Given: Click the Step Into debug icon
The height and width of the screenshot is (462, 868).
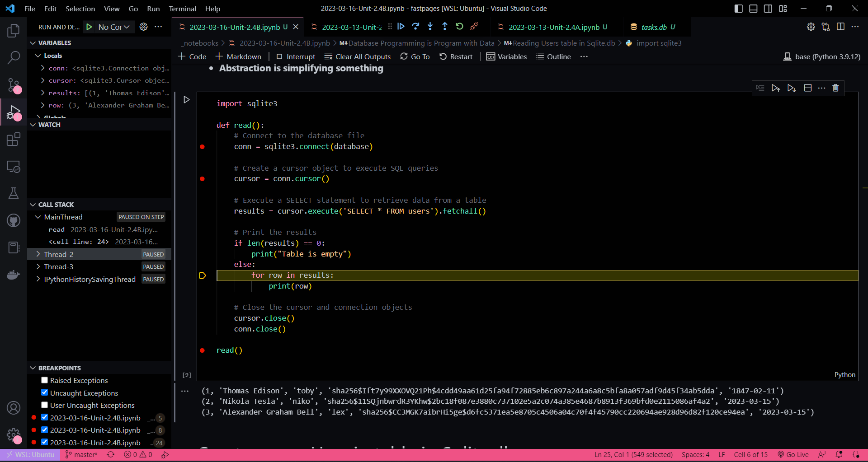Looking at the screenshot, I should (x=430, y=27).
